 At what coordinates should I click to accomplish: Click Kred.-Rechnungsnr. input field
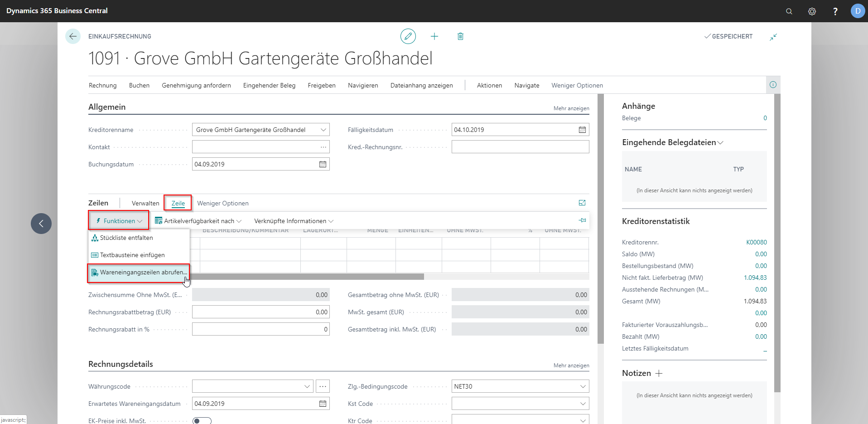pyautogui.click(x=520, y=147)
